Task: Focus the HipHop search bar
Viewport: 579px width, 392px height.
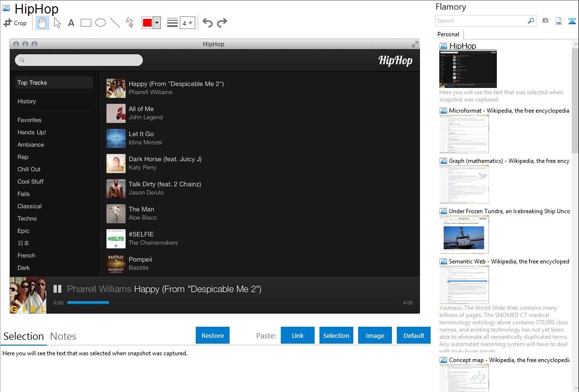Action: tap(79, 60)
